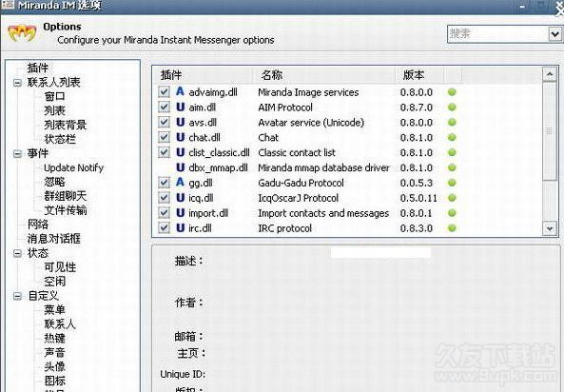Uncheck the avs.dll plugin checkbox
The image size is (564, 392).
164,122
